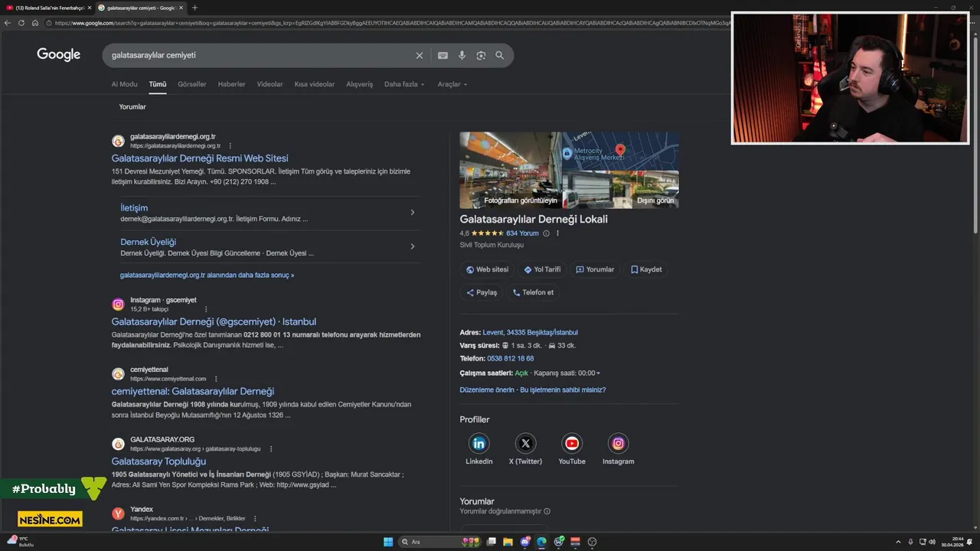The height and width of the screenshot is (551, 980).
Task: Click the browser back arrow
Action: point(8,23)
